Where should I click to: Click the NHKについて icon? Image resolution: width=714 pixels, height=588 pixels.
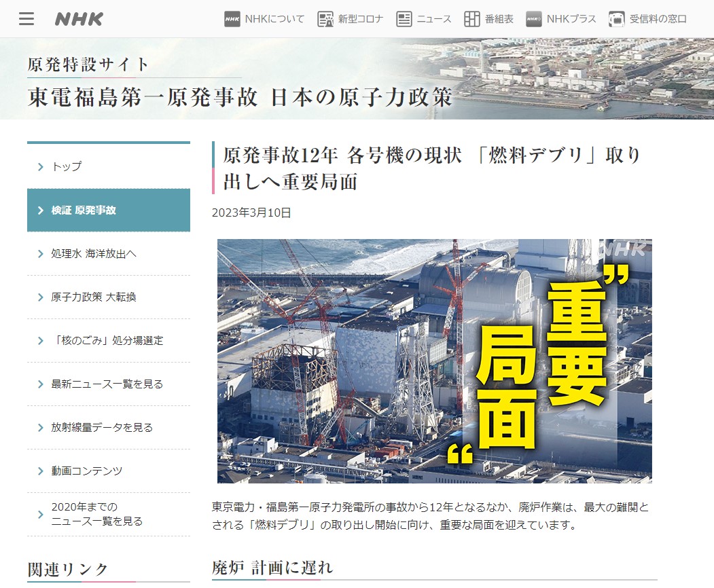[232, 19]
